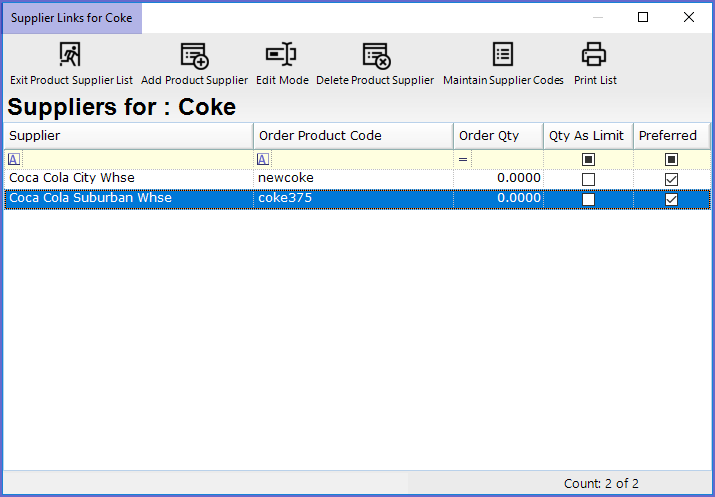Click the Order Product Code filter icon
The width and height of the screenshot is (715, 497).
(262, 159)
